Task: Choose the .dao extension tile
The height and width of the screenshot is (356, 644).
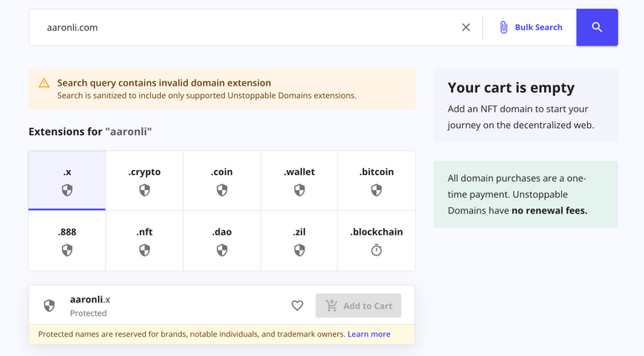Action: point(221,240)
